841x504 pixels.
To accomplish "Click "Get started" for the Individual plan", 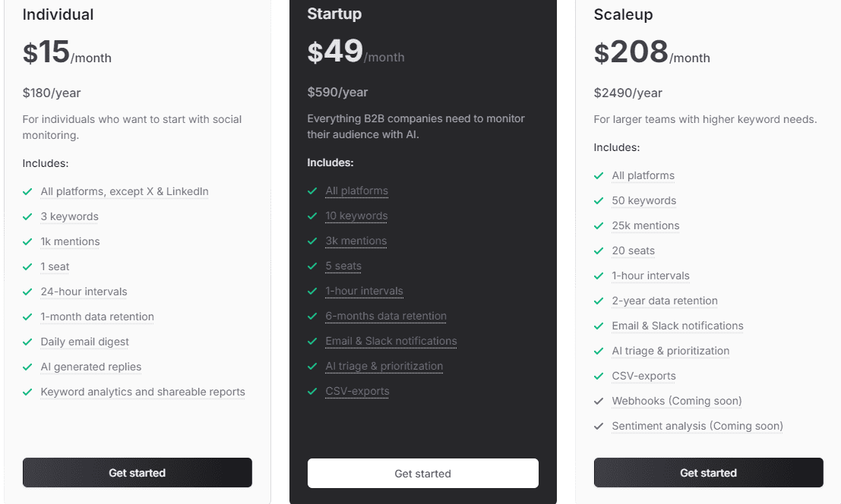I will point(137,472).
